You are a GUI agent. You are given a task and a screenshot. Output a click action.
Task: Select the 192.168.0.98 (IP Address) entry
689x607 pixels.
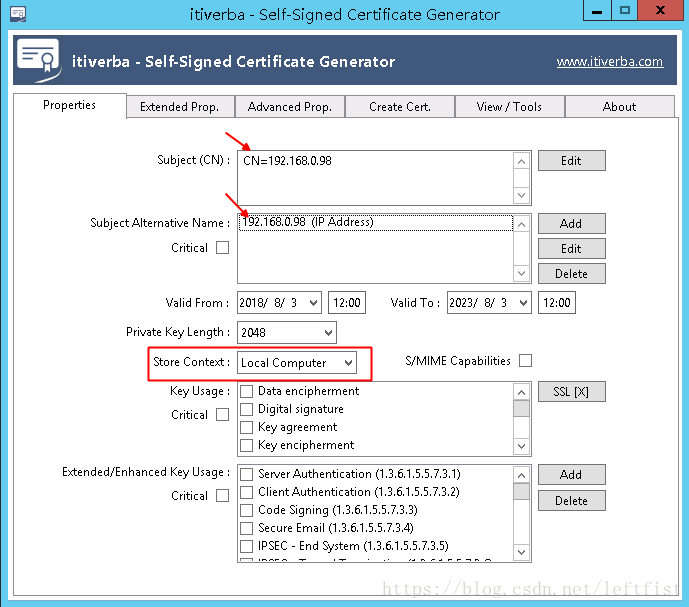point(376,222)
